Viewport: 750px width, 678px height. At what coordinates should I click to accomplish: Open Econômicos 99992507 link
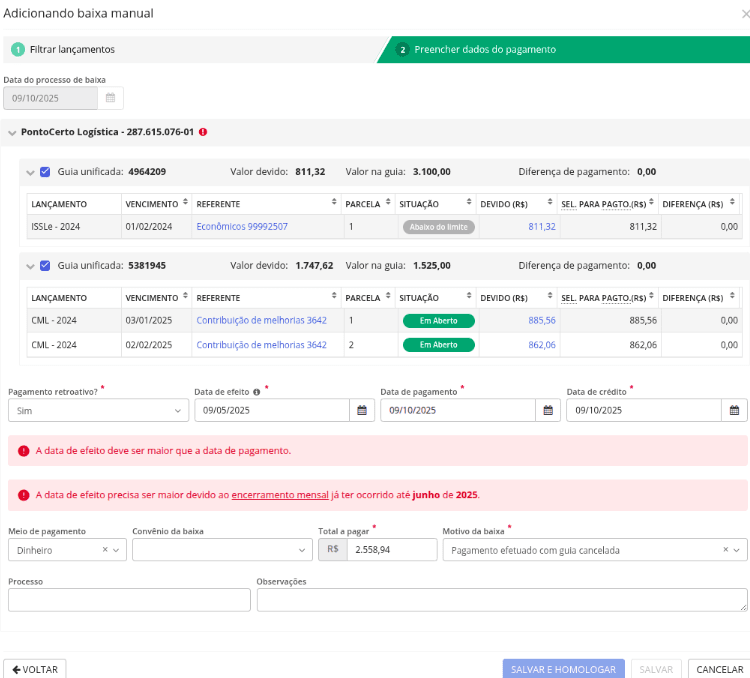242,227
